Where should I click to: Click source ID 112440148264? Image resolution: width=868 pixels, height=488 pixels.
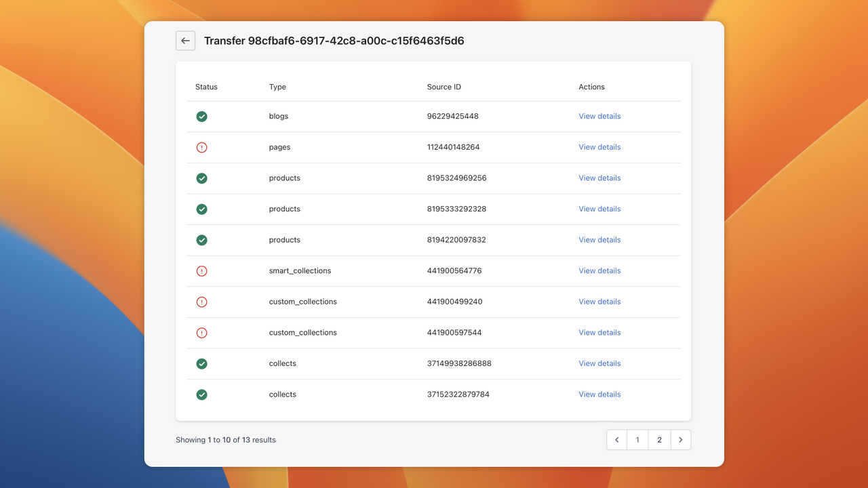454,147
